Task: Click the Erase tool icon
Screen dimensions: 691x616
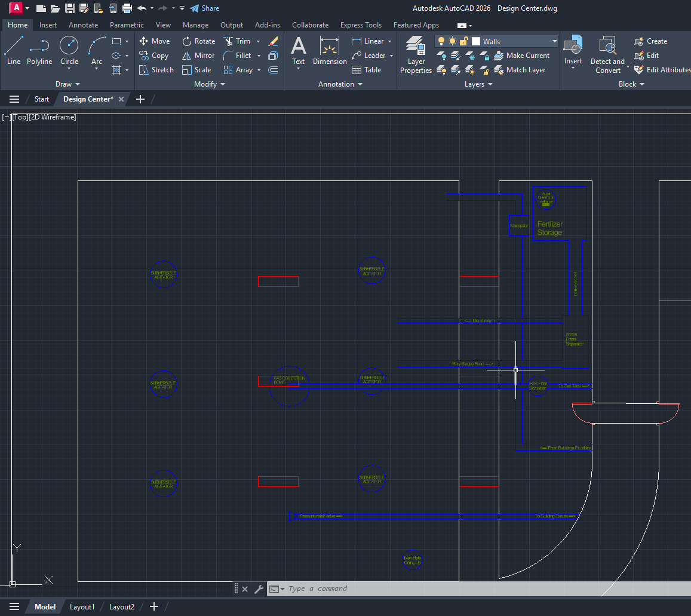Action: tap(273, 41)
